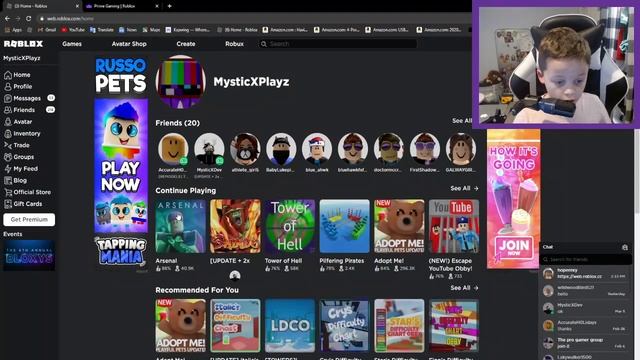Open the LDCO recommended game thumbnail
This screenshot has width=640, height=360.
click(290, 326)
